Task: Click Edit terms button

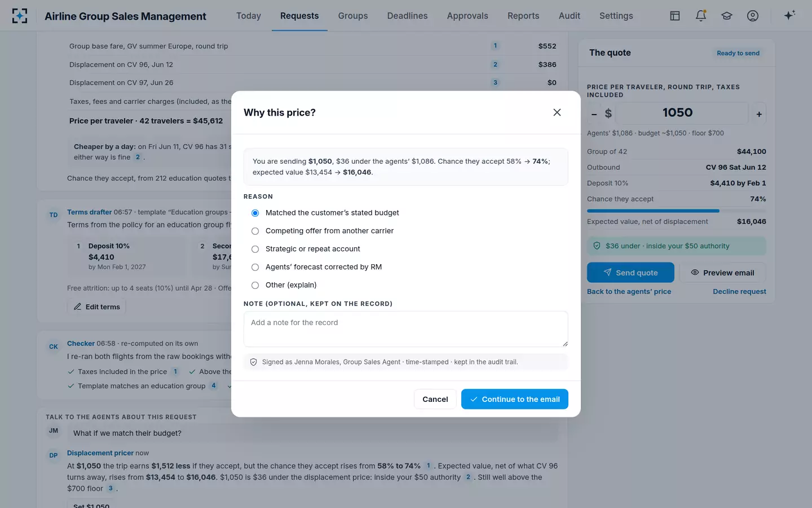Action: (x=96, y=306)
